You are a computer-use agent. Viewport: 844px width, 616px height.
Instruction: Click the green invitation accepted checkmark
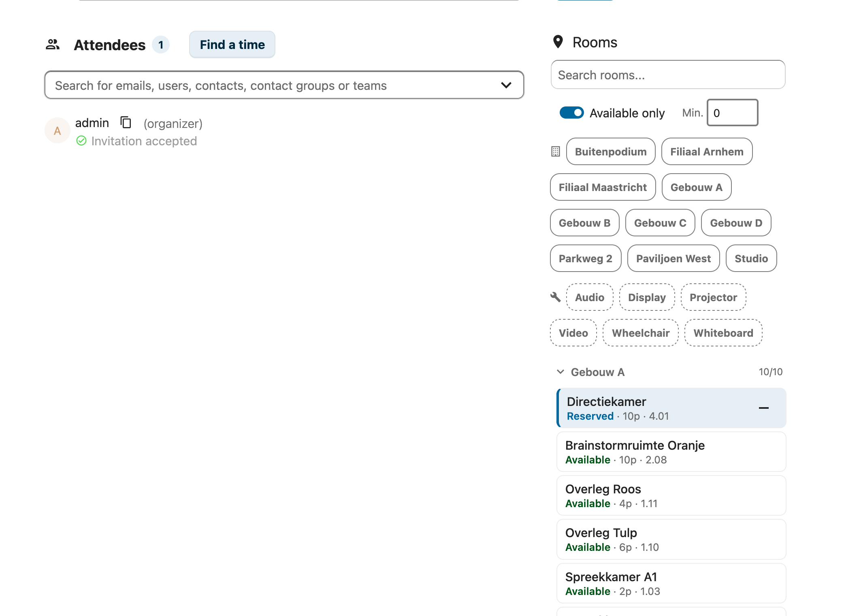[x=81, y=141]
